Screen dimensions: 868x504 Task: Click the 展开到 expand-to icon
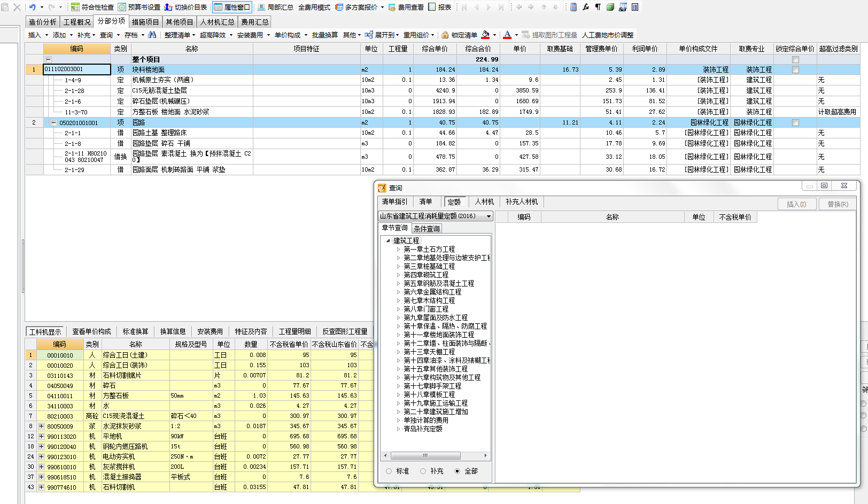(369, 35)
